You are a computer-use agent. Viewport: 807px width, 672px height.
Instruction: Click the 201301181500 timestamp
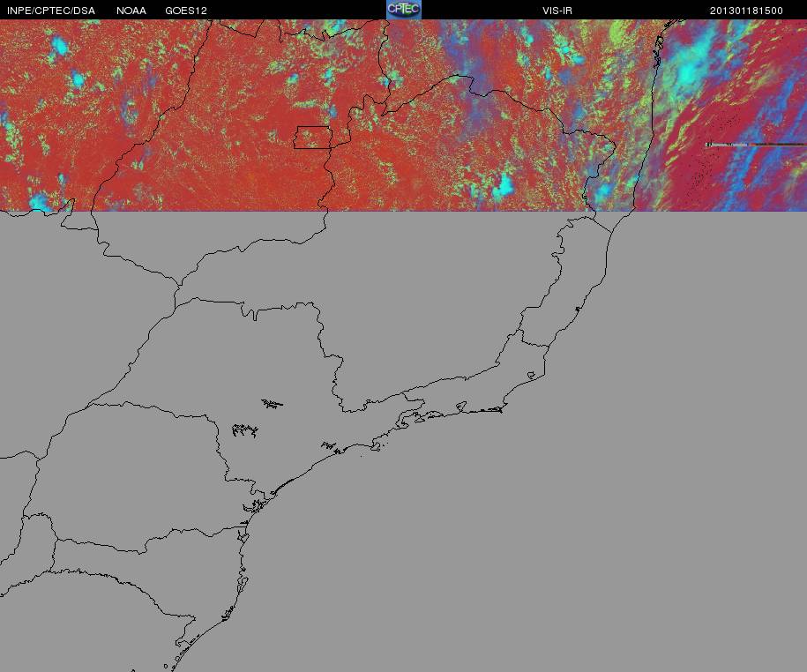745,11
